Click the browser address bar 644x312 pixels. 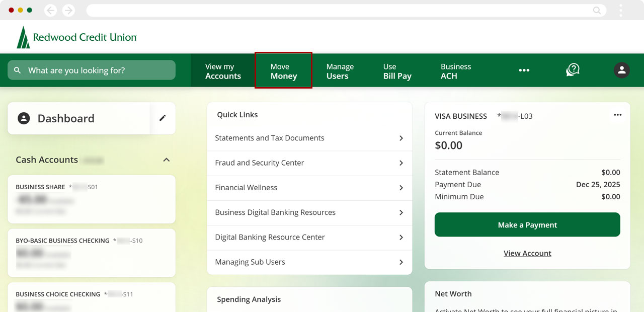tap(346, 10)
